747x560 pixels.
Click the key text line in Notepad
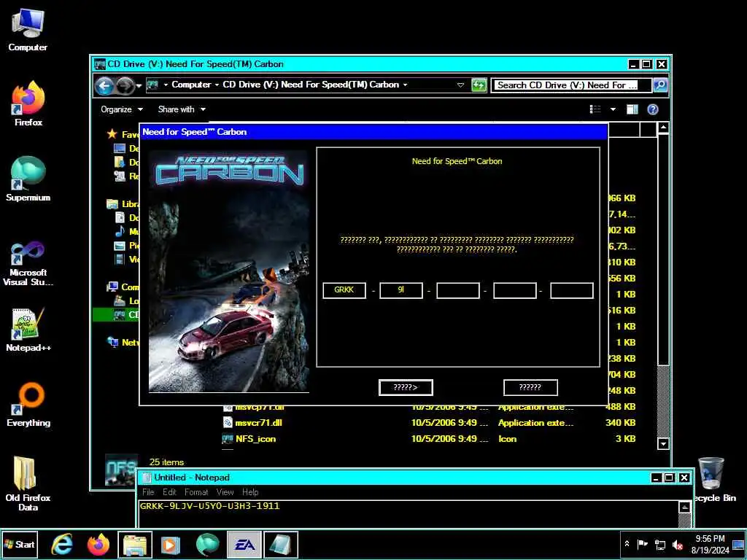tap(209, 506)
